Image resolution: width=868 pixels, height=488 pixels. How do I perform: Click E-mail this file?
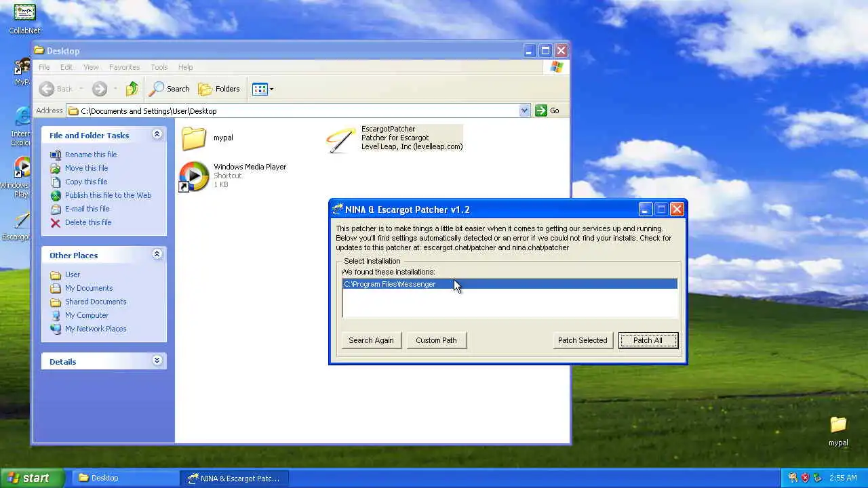87,209
